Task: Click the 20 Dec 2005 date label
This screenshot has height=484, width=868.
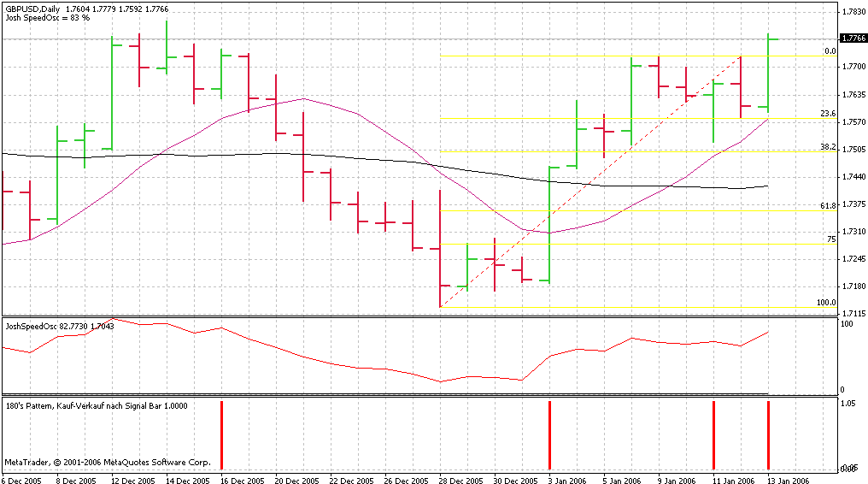Action: (297, 480)
